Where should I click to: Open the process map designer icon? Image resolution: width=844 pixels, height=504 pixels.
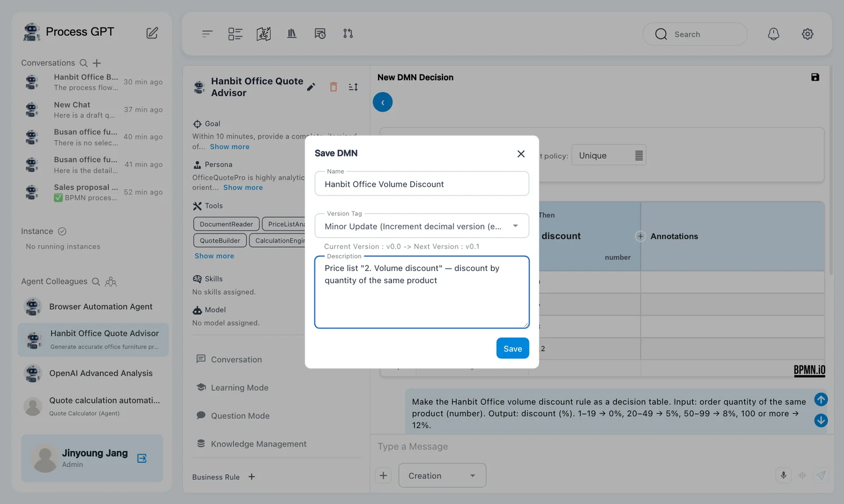264,34
